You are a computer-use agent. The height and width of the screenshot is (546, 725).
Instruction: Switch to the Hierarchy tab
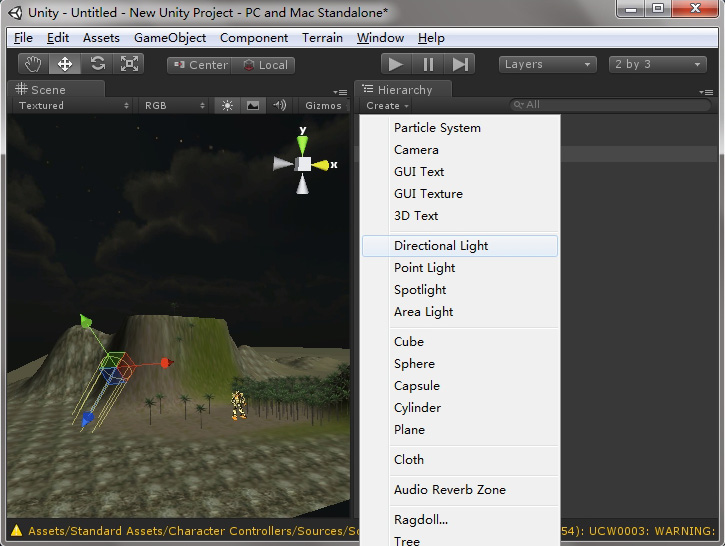(x=403, y=89)
